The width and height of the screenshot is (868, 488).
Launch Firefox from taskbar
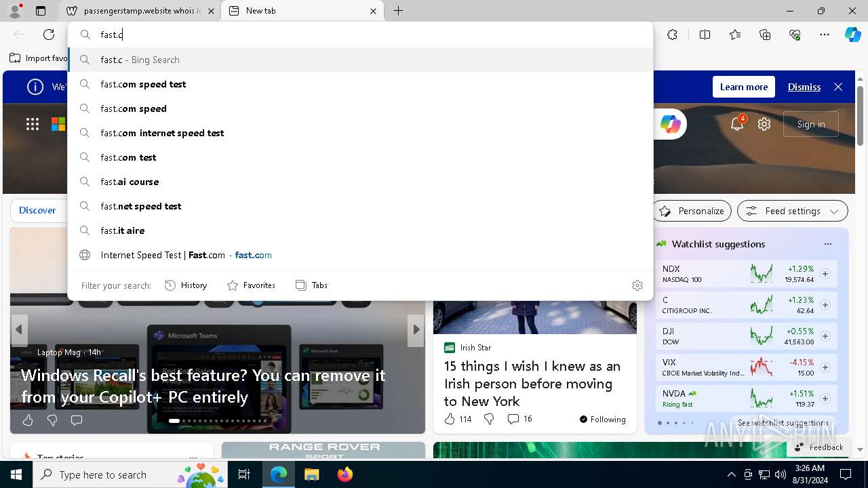345,474
